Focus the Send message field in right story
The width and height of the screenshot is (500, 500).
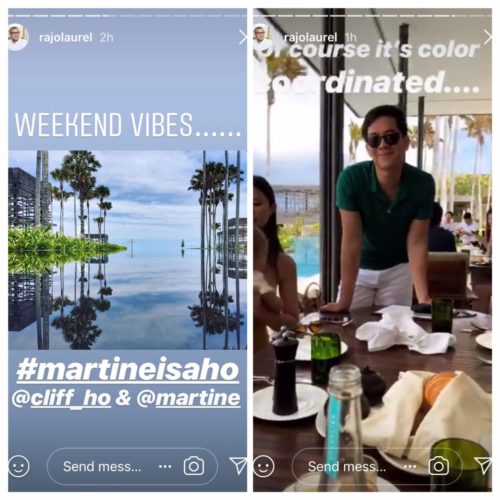coord(377,466)
